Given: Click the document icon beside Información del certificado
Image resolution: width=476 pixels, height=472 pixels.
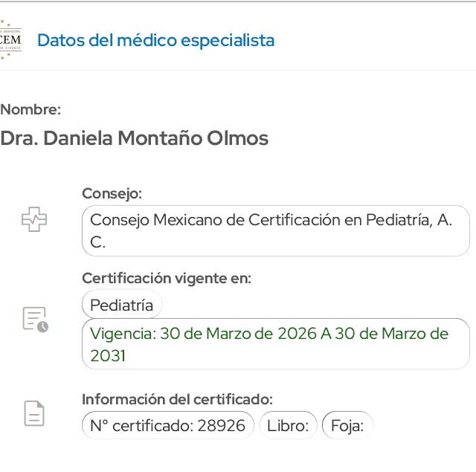Looking at the screenshot, I should [x=34, y=413].
